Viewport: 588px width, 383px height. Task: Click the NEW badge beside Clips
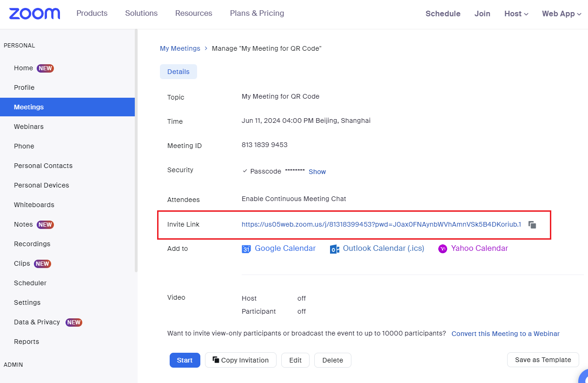click(42, 263)
